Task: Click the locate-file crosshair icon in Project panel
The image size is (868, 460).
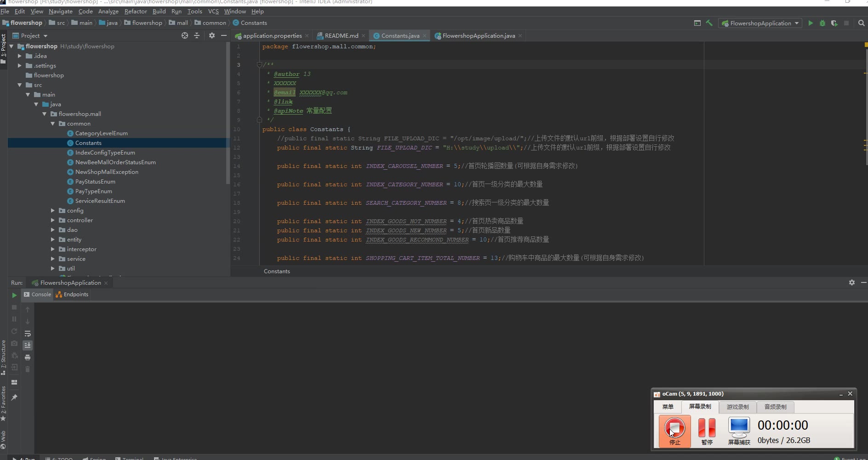Action: tap(185, 35)
